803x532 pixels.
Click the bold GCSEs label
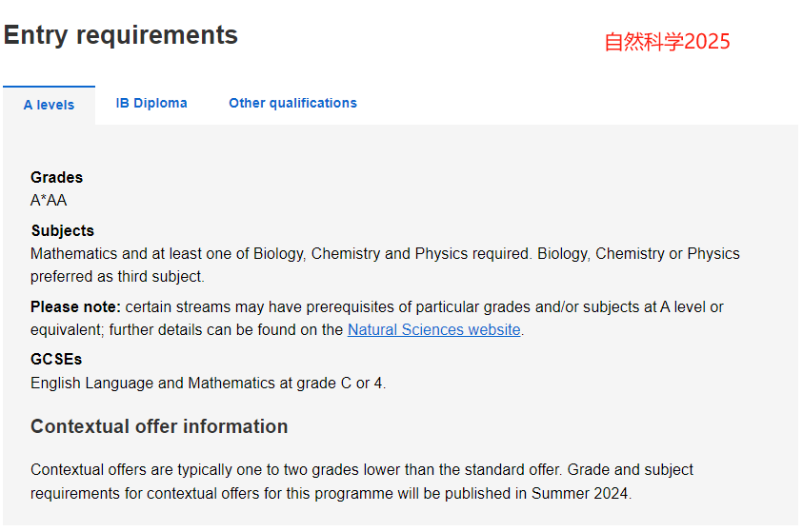coord(56,360)
